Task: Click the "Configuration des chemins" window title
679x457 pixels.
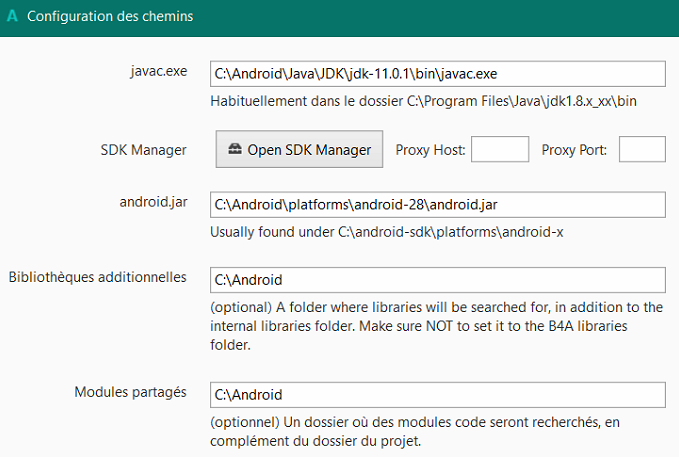Action: pyautogui.click(x=110, y=18)
